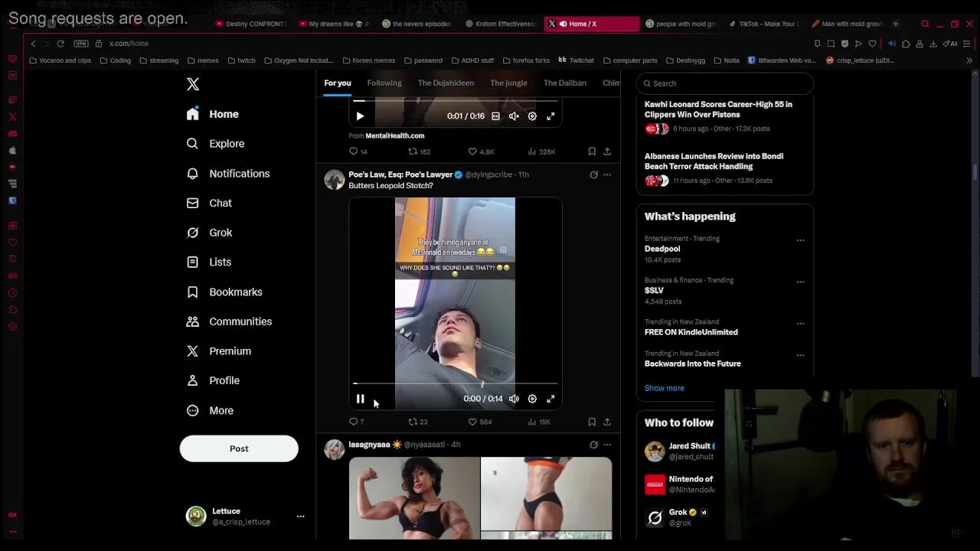
Task: Open Notifications from the sidebar
Action: [228, 174]
